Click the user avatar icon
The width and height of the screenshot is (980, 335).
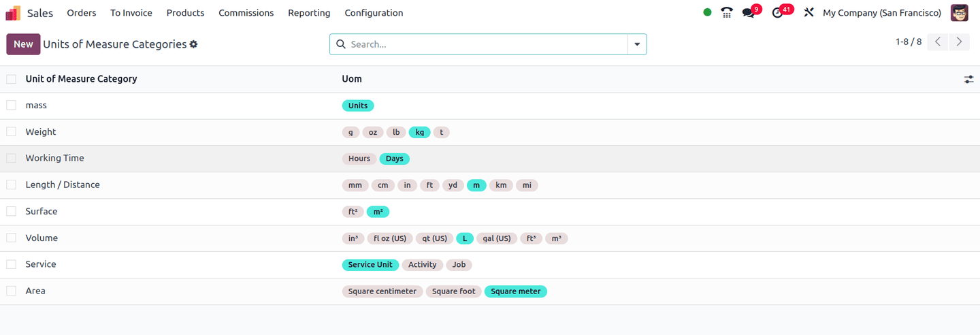960,13
